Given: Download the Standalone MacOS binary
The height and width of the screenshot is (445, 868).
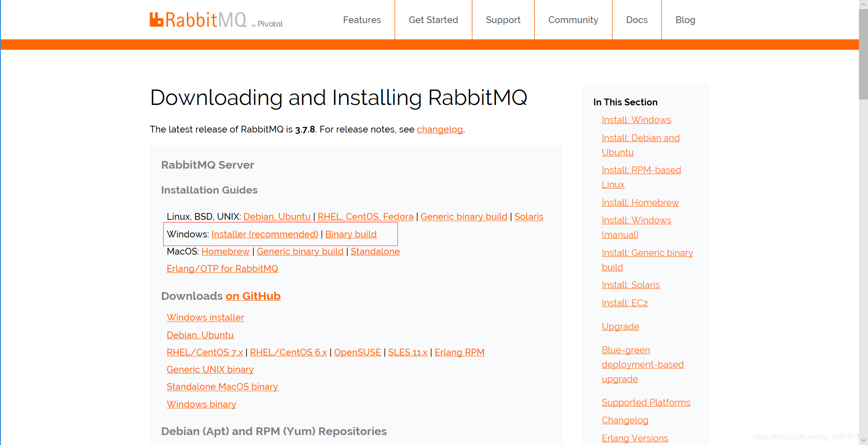Looking at the screenshot, I should click(222, 387).
